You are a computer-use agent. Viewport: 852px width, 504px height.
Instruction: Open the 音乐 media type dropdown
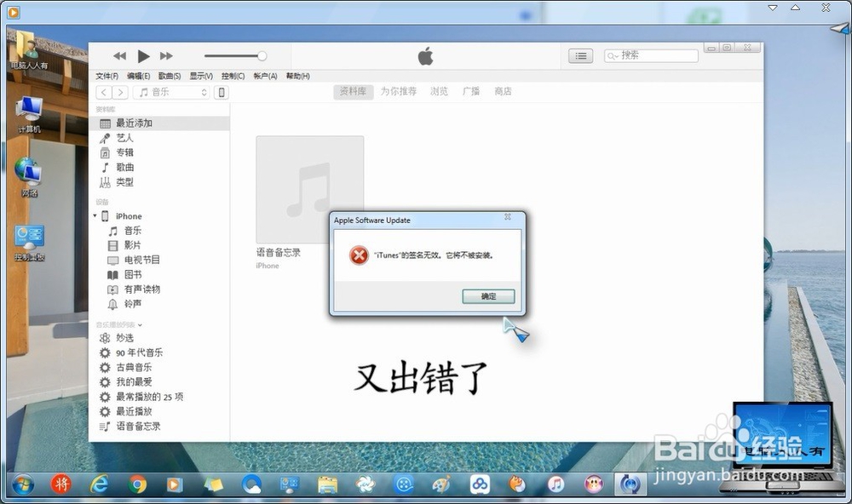[171, 92]
